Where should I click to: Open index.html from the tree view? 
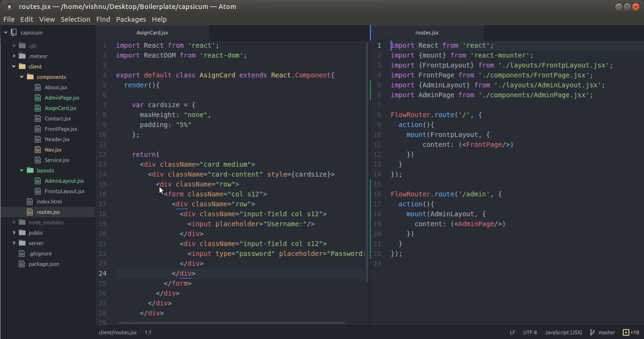point(49,202)
